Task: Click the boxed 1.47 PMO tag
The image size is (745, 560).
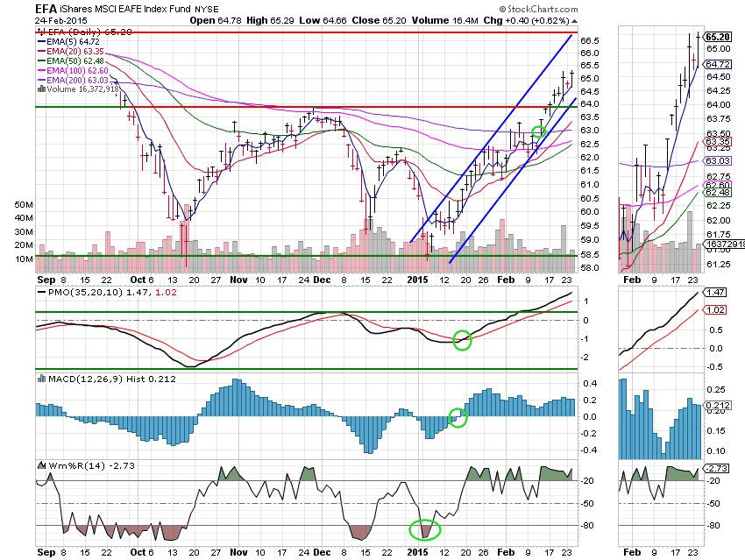Action: [x=715, y=292]
